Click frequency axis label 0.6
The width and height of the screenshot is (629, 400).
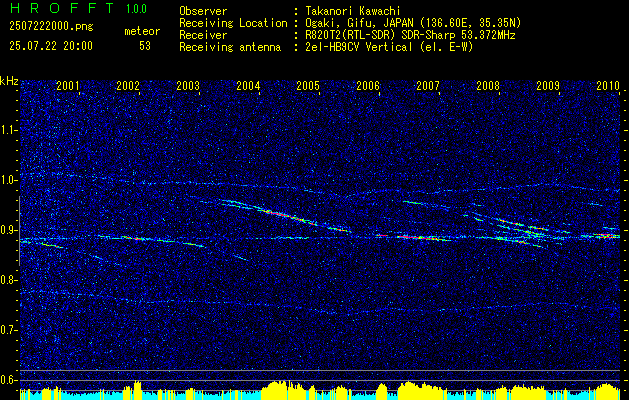(x=8, y=380)
